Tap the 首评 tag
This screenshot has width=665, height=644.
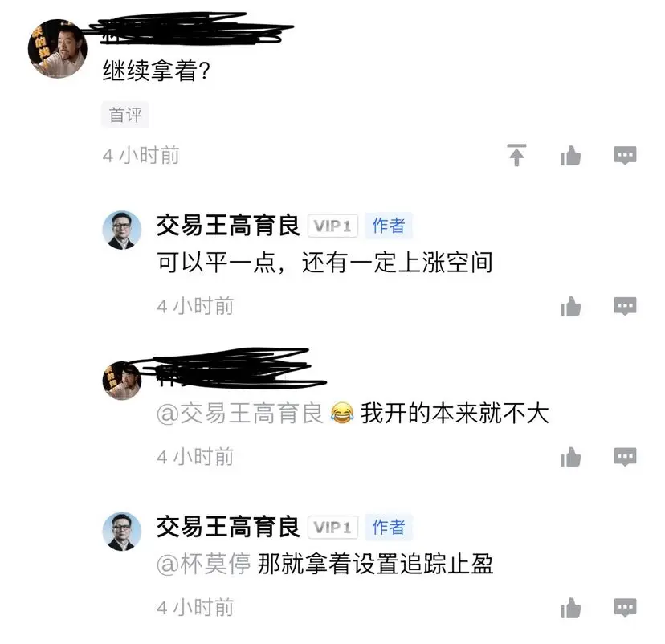pyautogui.click(x=125, y=115)
